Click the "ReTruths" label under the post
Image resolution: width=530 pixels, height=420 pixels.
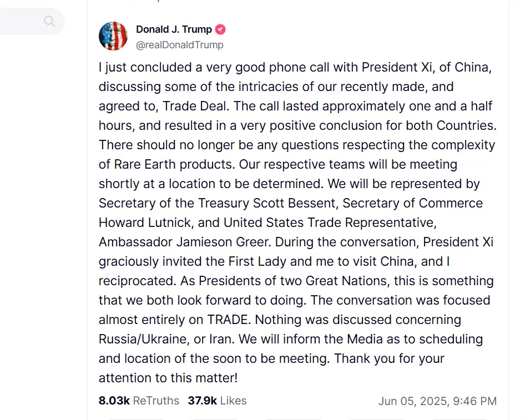156,401
